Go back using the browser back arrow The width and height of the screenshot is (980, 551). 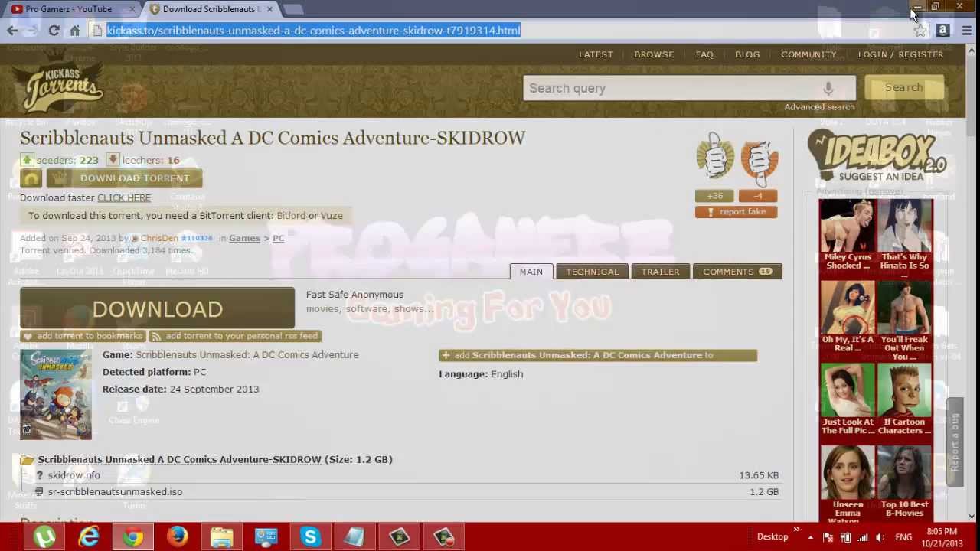click(x=12, y=31)
